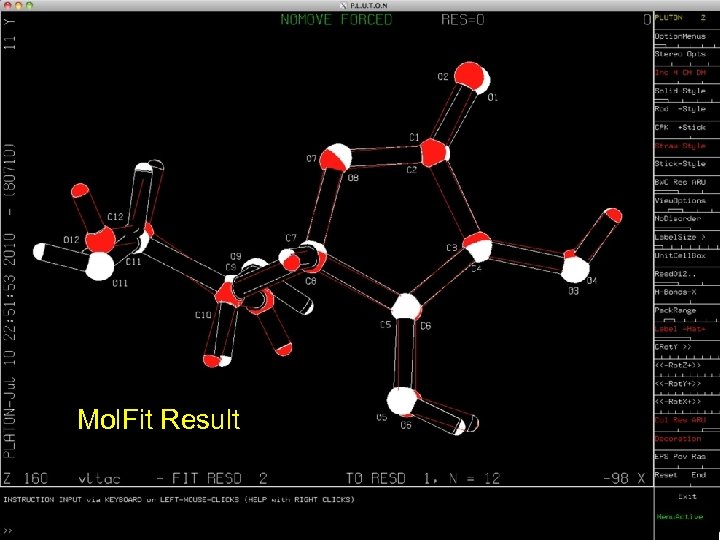Click the -98 X rotation readout
This screenshot has height=540, width=720.
point(624,478)
